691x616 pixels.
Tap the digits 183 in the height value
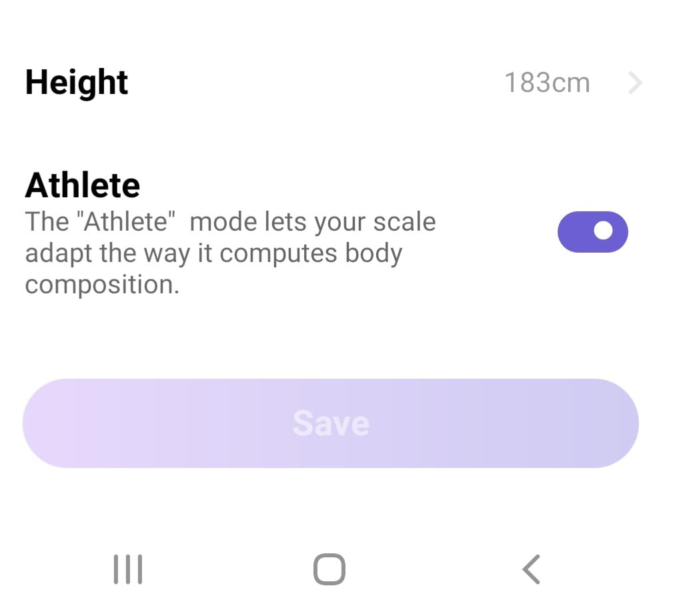(523, 83)
